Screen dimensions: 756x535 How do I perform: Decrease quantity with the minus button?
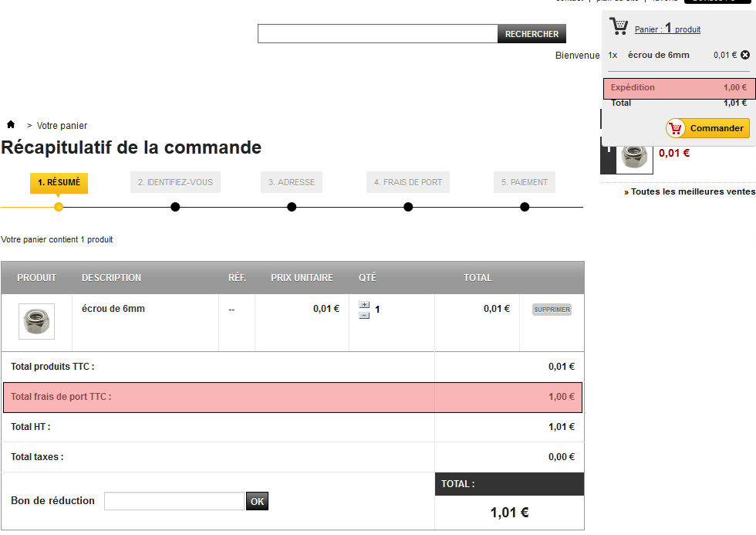[364, 316]
